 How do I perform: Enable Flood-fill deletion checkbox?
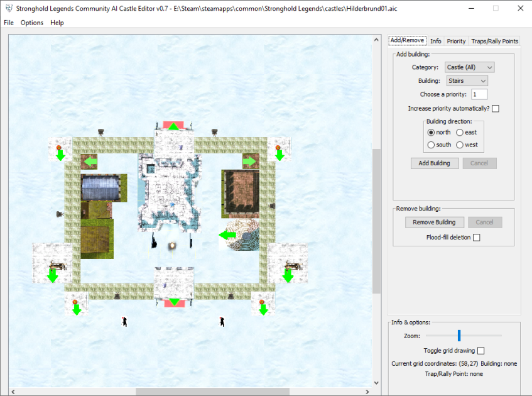click(476, 238)
